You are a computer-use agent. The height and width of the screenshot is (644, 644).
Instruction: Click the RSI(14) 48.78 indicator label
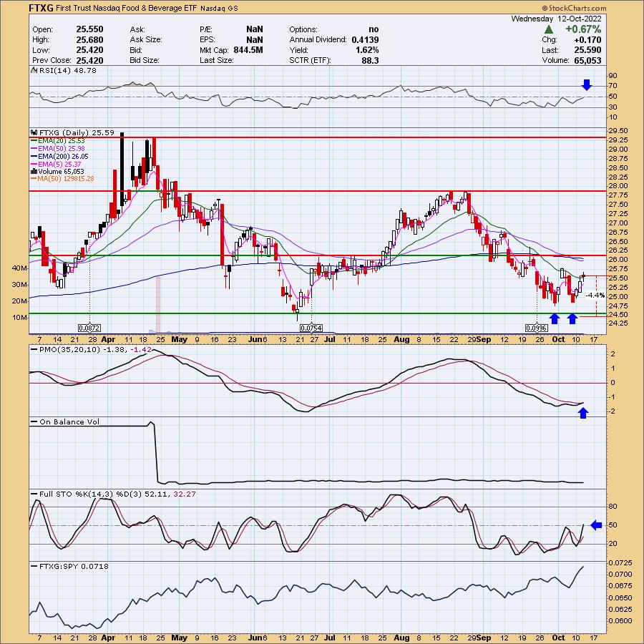68,70
